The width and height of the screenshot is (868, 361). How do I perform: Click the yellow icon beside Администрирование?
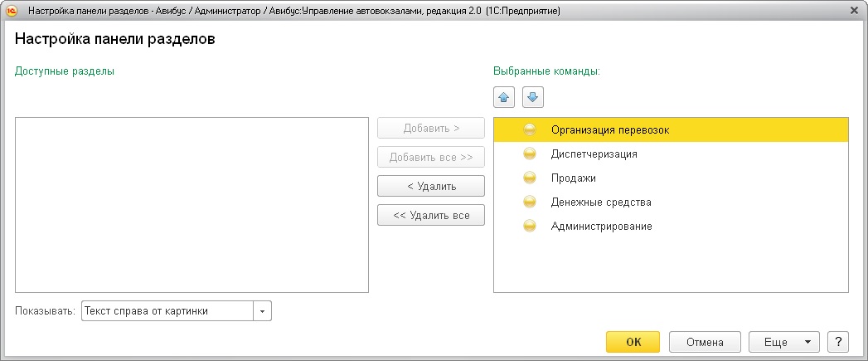coord(530,226)
